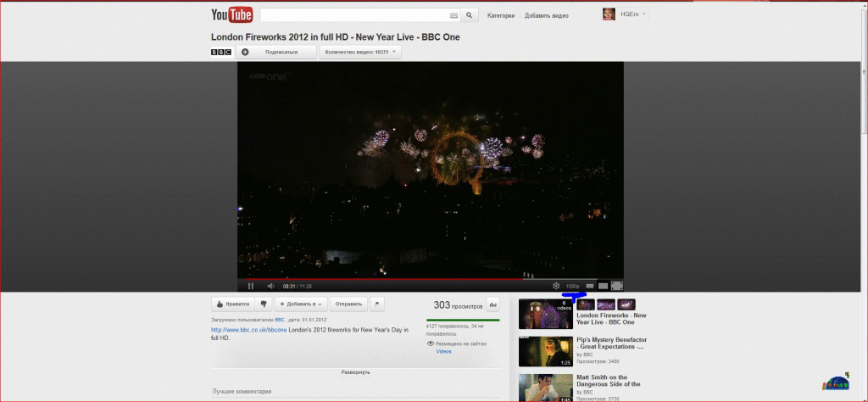The height and width of the screenshot is (402, 868).
Task: Open Matt Smith on the Dangerous Side thumbnail
Action: (x=546, y=388)
